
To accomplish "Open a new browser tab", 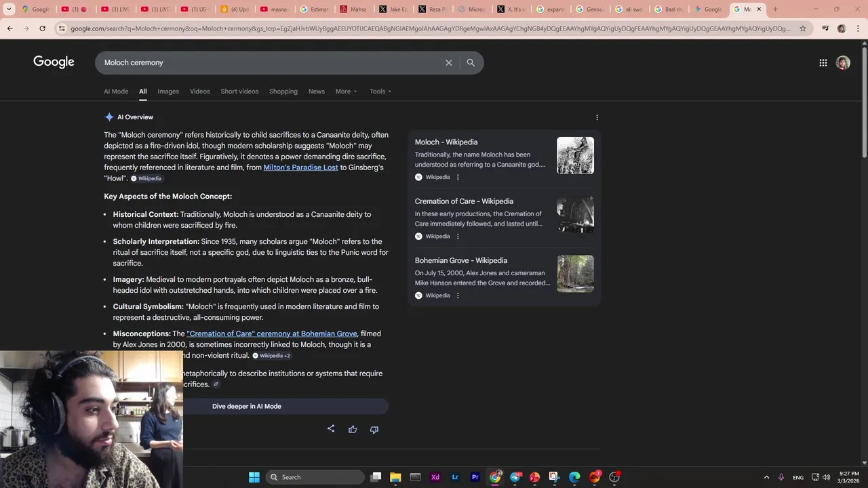I will [775, 9].
